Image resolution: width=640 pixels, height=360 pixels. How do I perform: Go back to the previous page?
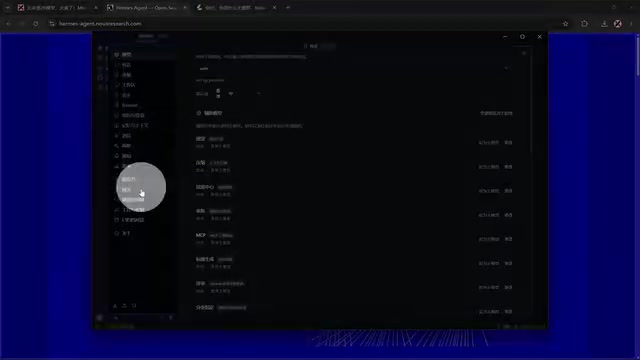pos(9,24)
